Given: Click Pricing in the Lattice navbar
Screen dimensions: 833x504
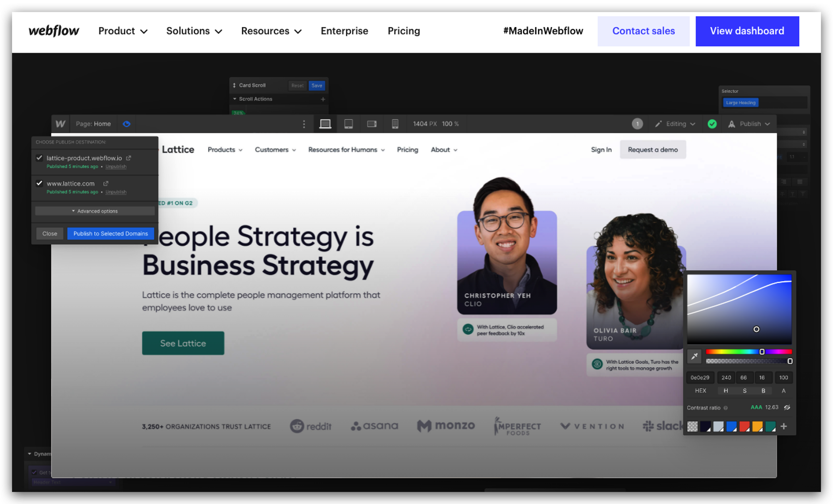Looking at the screenshot, I should click(407, 150).
